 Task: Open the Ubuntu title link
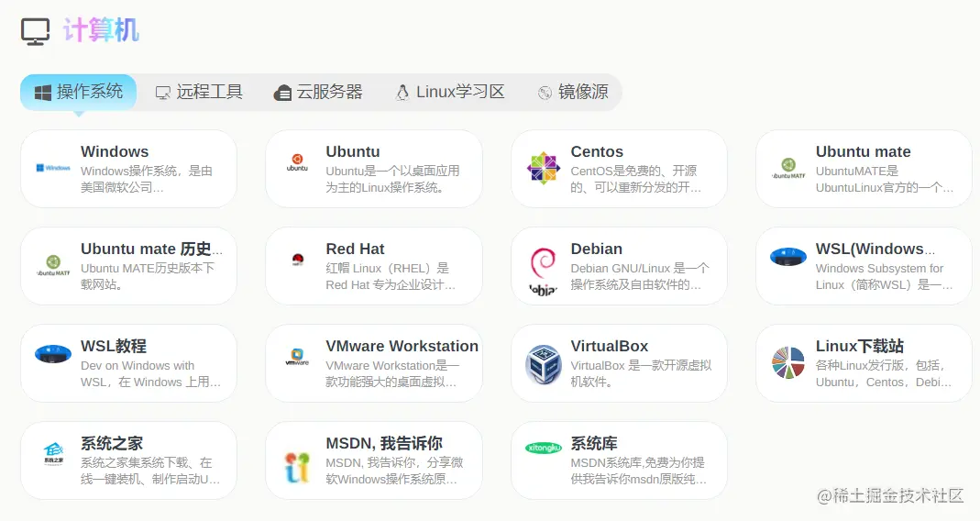[353, 151]
